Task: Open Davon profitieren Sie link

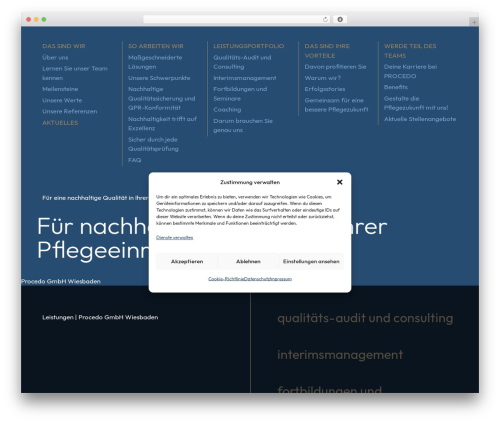Action: (x=335, y=67)
